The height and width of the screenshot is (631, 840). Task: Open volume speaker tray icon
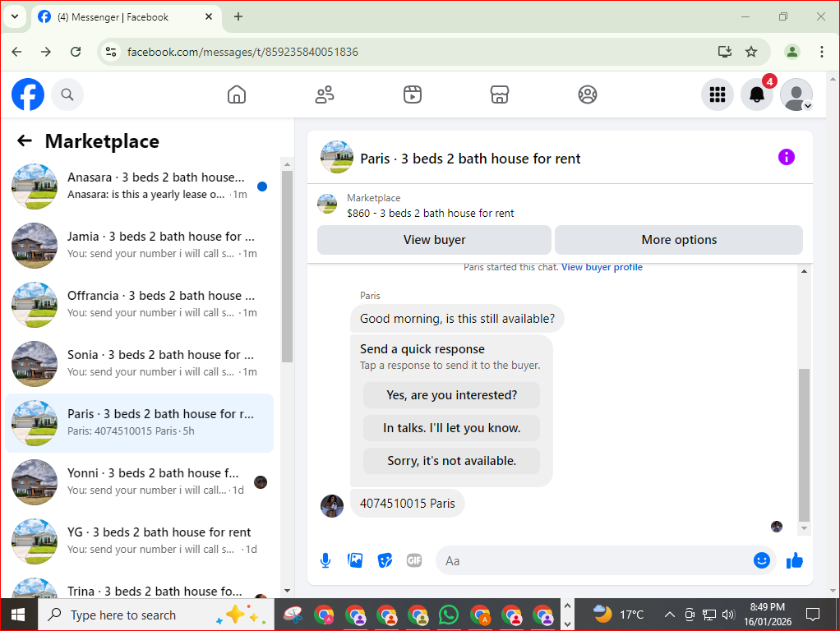(727, 615)
